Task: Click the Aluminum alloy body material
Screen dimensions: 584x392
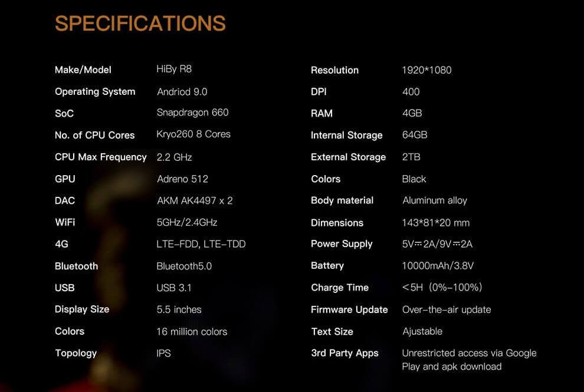Action: click(435, 200)
